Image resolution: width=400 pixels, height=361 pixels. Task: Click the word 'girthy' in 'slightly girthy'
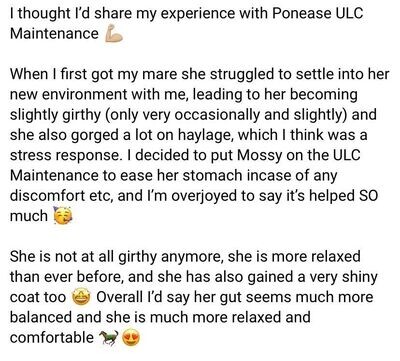click(81, 115)
